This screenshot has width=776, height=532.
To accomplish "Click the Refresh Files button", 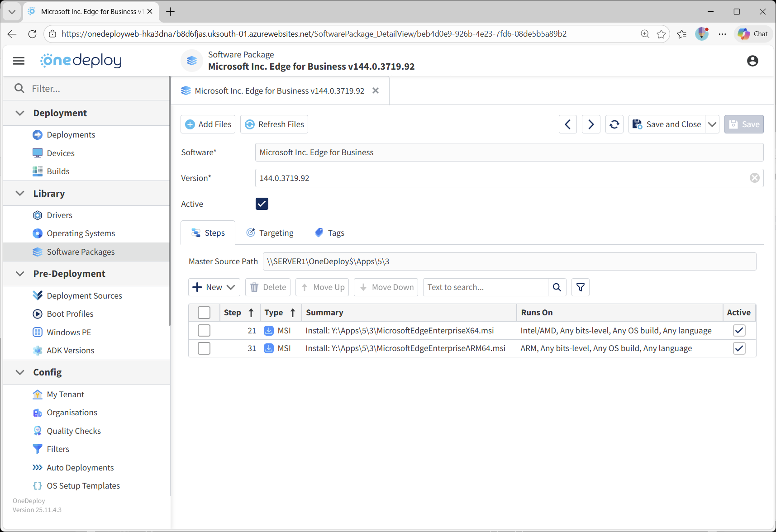I will click(274, 124).
